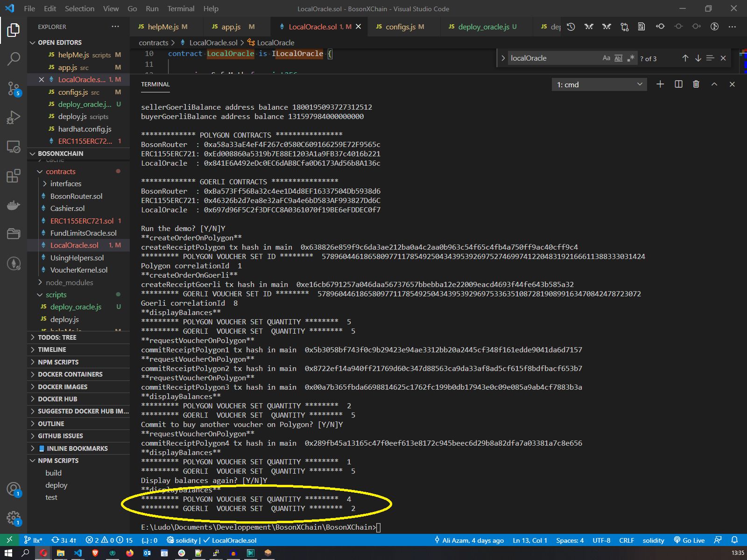The width and height of the screenshot is (747, 560).
Task: Open the Search view in activity bar
Action: (x=13, y=59)
